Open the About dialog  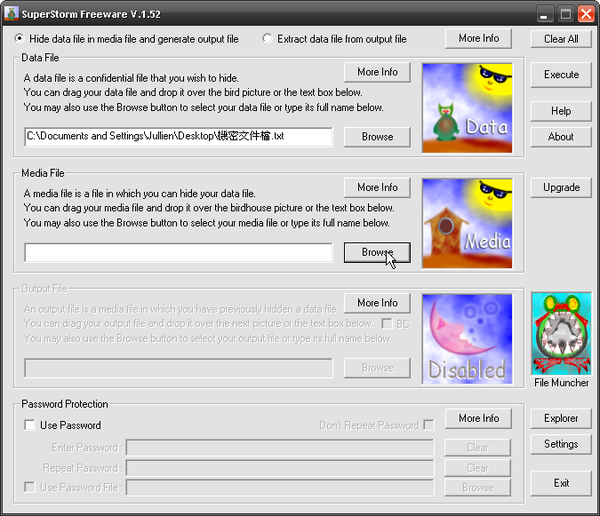[561, 137]
